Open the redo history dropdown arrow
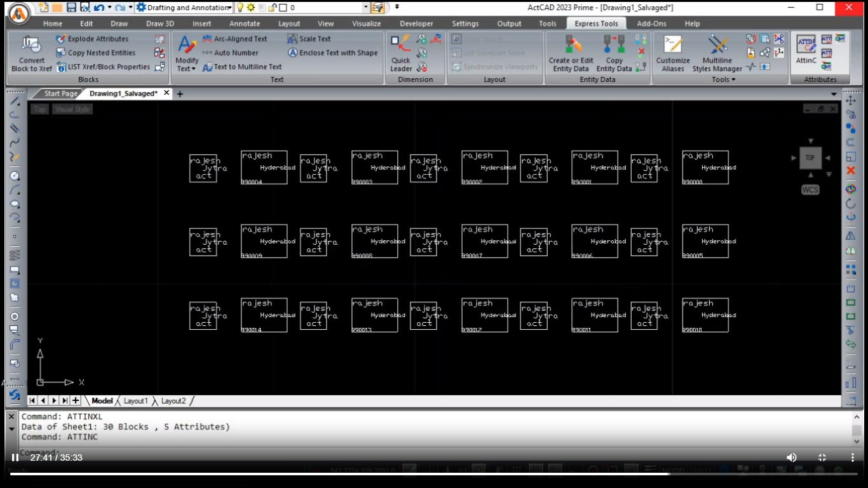This screenshot has height=488, width=868. (x=130, y=8)
